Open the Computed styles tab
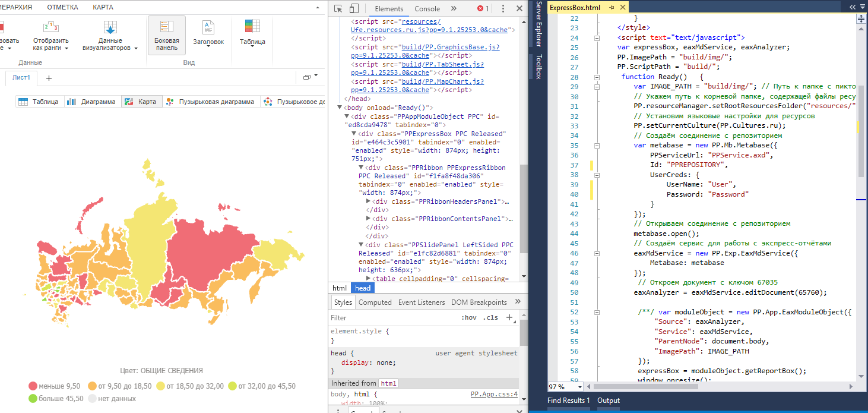Viewport: 868px width, 413px height. coord(375,302)
